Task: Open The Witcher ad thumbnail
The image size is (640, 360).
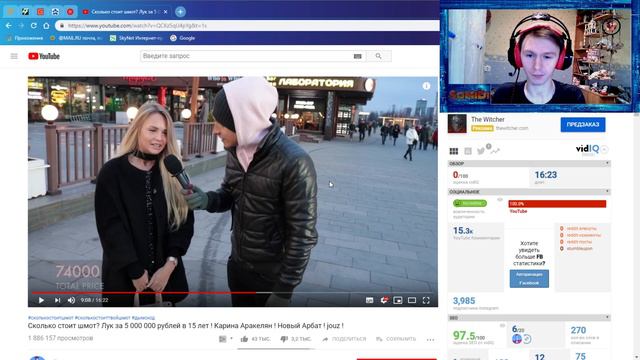Action: (457, 124)
